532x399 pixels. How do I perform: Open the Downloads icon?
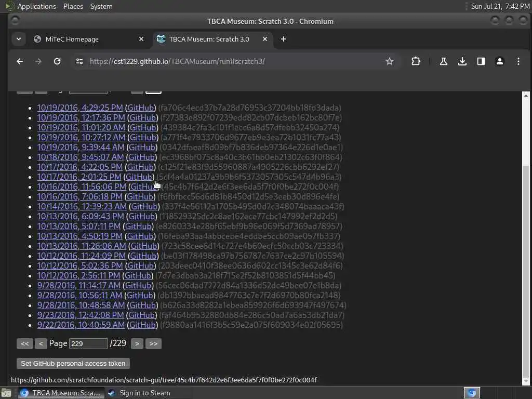(x=462, y=61)
